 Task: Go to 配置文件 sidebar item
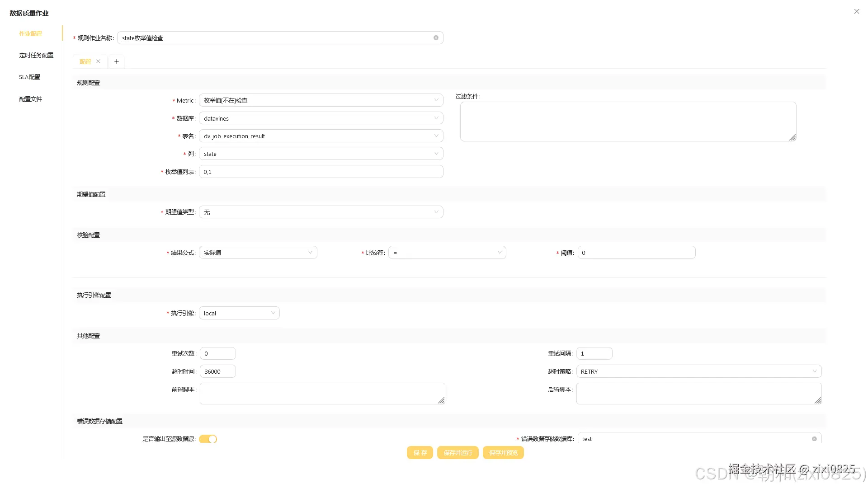pyautogui.click(x=31, y=99)
